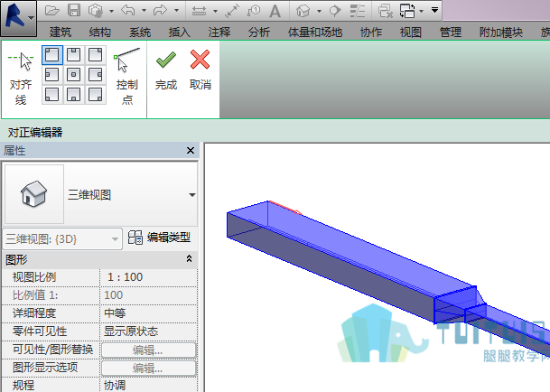
Task: Click 编辑 button for 可见性/图形替换
Action: [148, 350]
